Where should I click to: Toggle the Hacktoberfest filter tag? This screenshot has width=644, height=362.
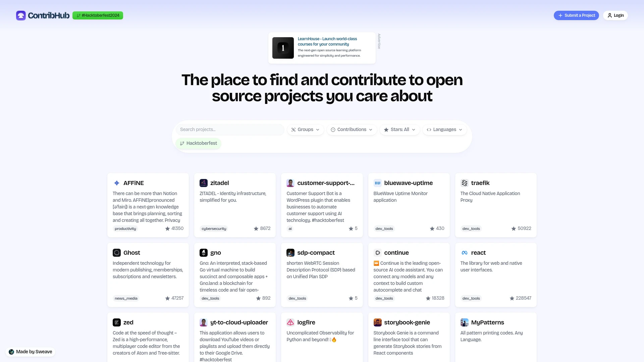click(x=198, y=143)
